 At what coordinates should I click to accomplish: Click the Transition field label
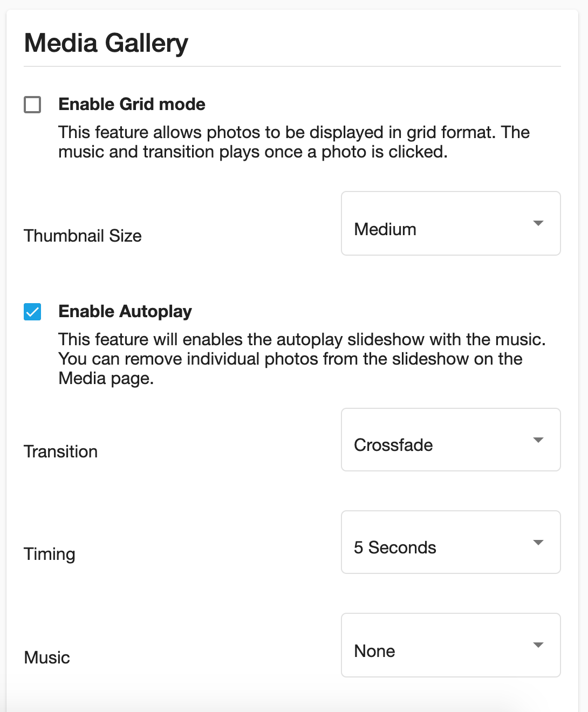point(61,451)
